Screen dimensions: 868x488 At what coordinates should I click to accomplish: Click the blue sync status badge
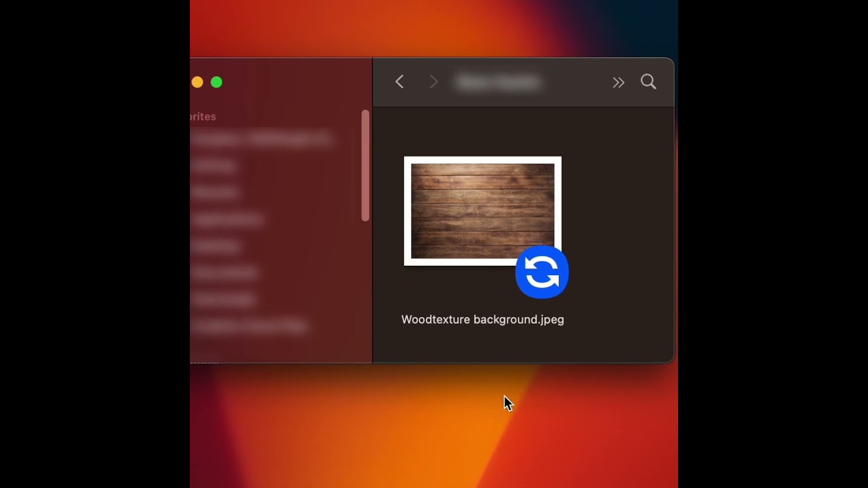pos(542,272)
